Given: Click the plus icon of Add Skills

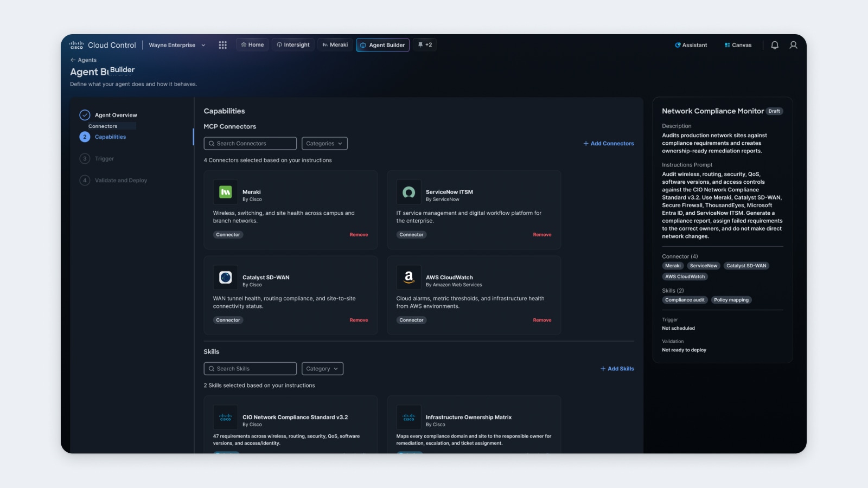Looking at the screenshot, I should (x=603, y=369).
